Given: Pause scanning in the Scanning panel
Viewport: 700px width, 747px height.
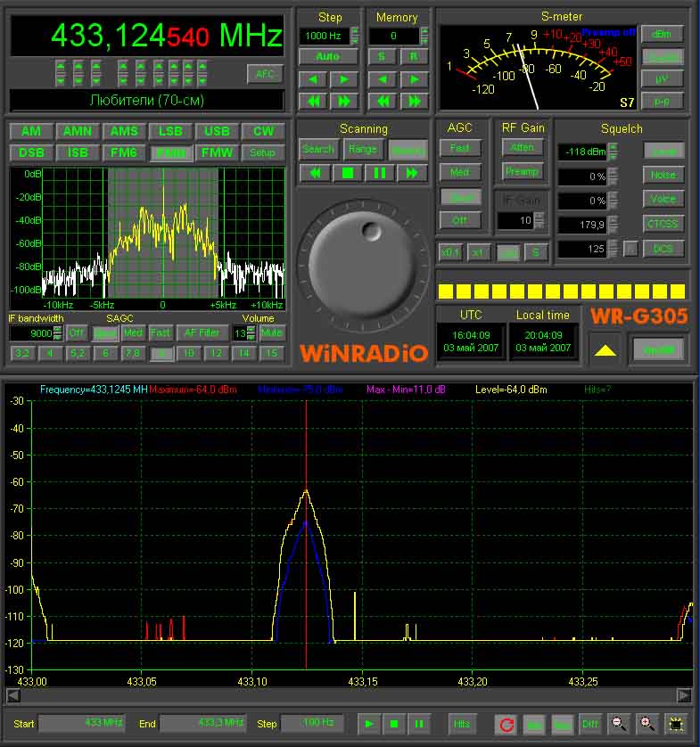Looking at the screenshot, I should pyautogui.click(x=379, y=173).
